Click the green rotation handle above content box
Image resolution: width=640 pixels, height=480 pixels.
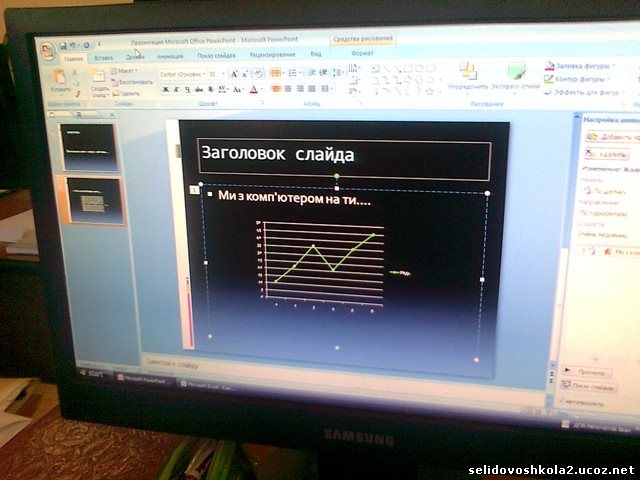click(337, 176)
